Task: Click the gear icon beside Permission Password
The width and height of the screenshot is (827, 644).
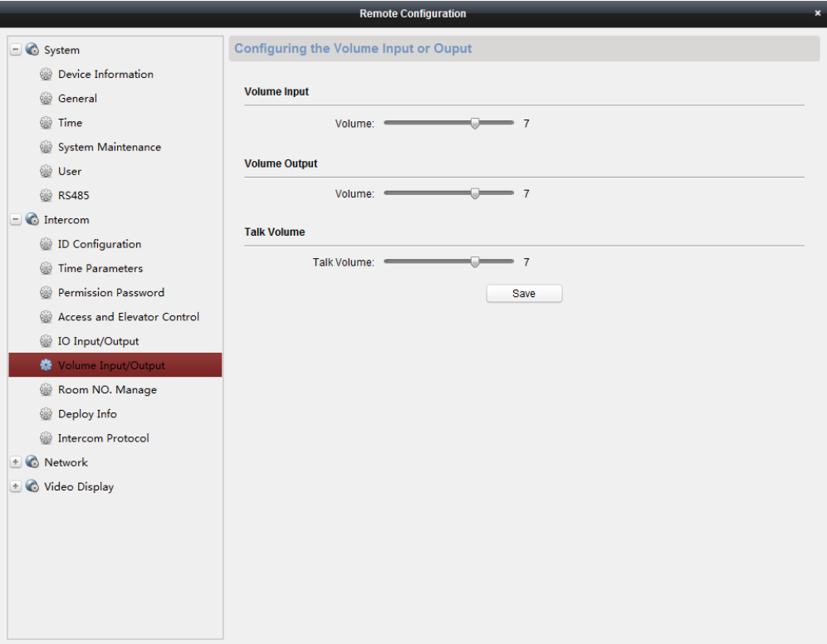Action: pos(46,292)
